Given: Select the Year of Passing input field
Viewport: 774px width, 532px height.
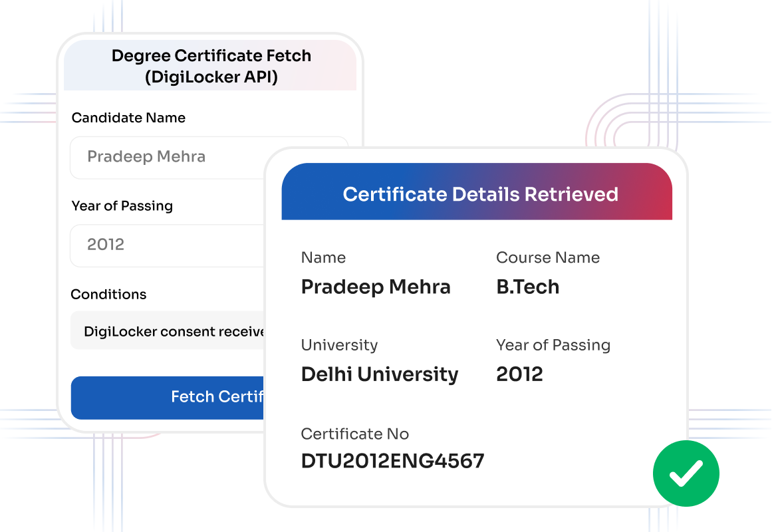Looking at the screenshot, I should click(x=168, y=245).
